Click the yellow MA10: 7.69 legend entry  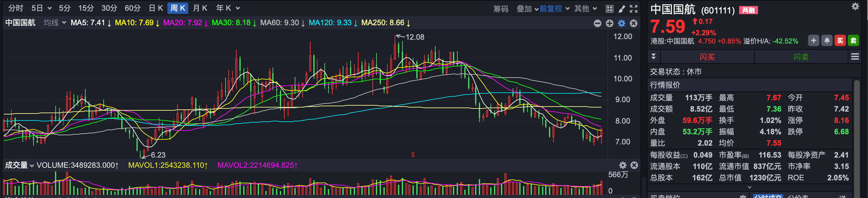pyautogui.click(x=137, y=22)
